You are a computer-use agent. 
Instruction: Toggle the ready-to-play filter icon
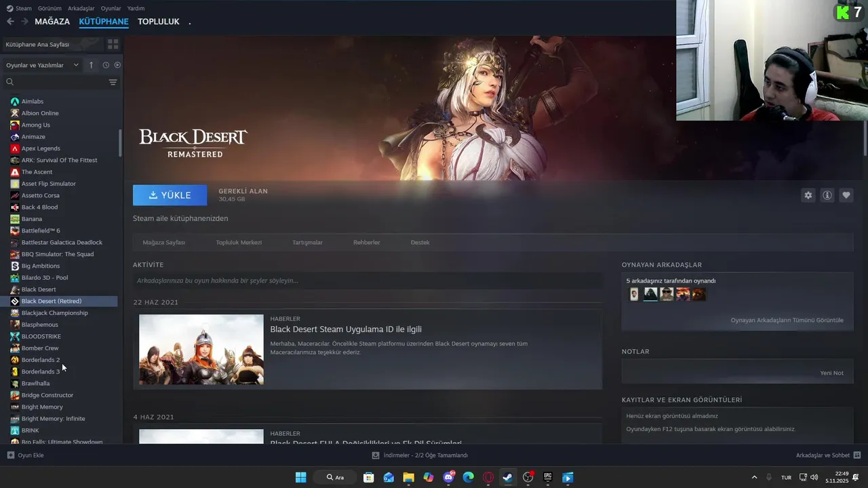[117, 65]
